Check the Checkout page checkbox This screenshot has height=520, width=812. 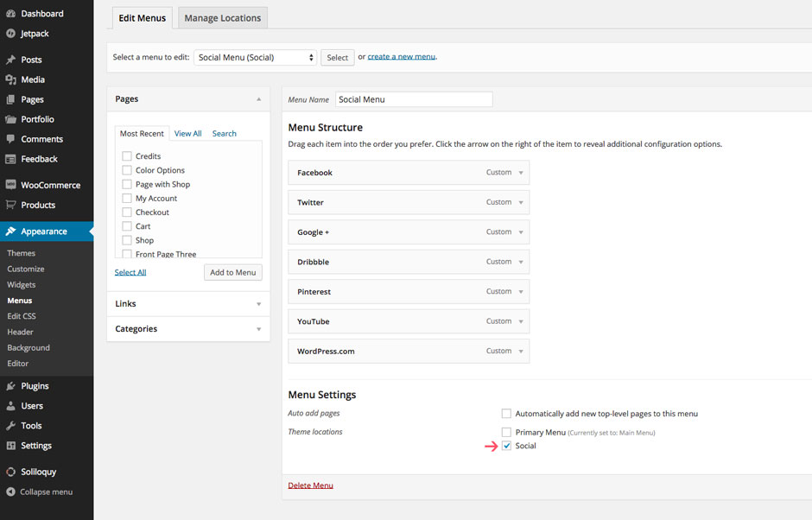[127, 212]
